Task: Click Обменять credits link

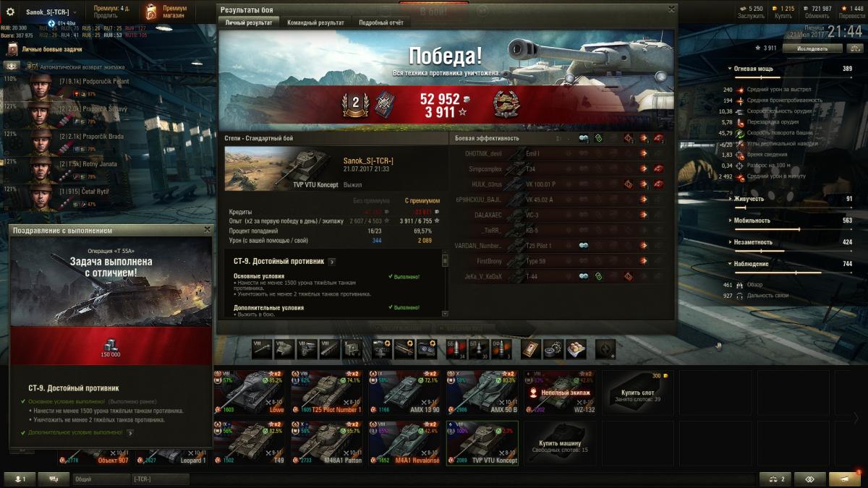Action: point(817,16)
